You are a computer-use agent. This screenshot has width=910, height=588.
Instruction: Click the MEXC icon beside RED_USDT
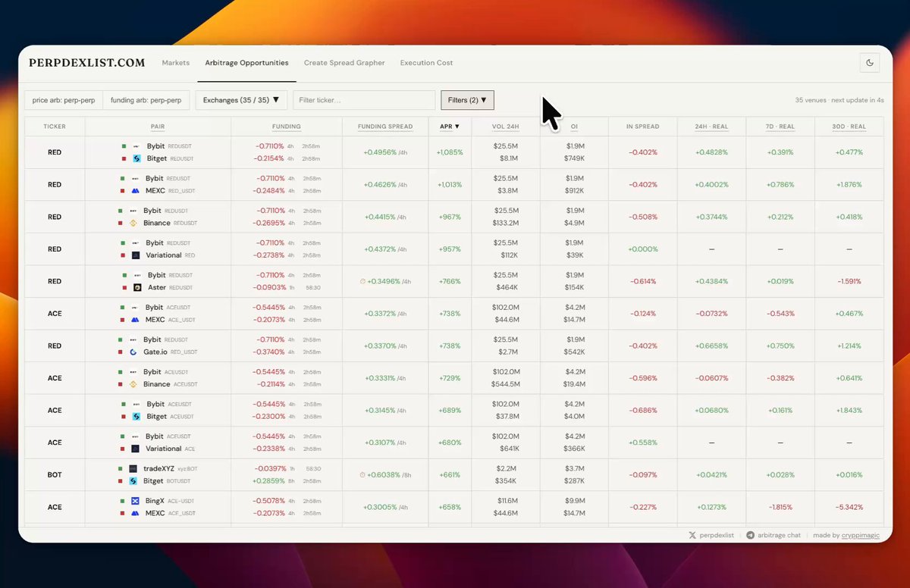coord(136,191)
